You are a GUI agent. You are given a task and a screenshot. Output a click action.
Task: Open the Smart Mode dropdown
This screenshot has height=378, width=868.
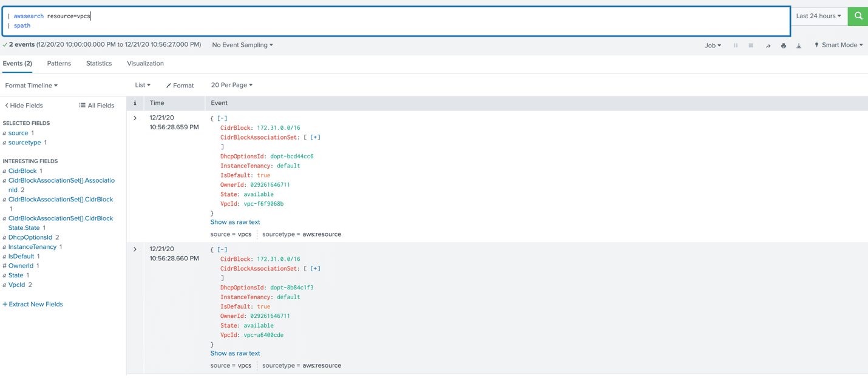838,45
